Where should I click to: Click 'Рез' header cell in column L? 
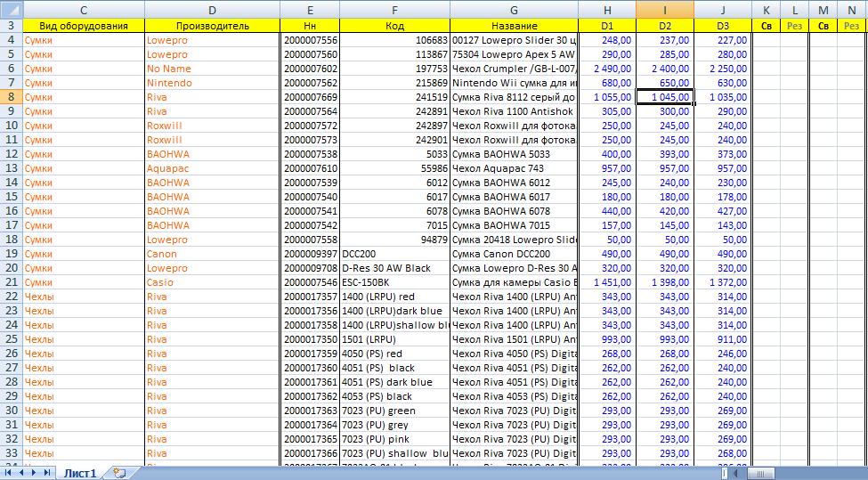(794, 26)
